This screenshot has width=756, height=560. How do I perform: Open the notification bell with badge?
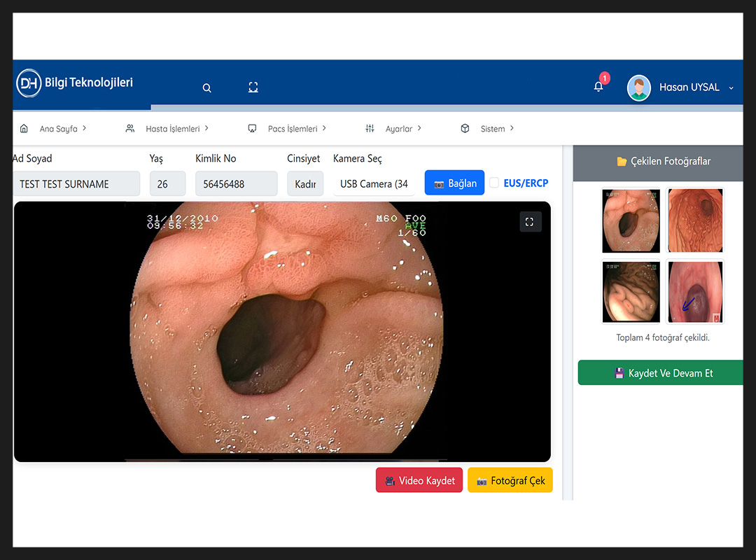[598, 87]
